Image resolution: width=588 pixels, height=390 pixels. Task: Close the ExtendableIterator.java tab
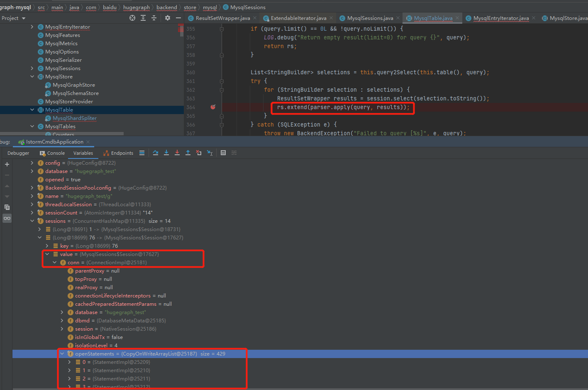[x=331, y=18]
